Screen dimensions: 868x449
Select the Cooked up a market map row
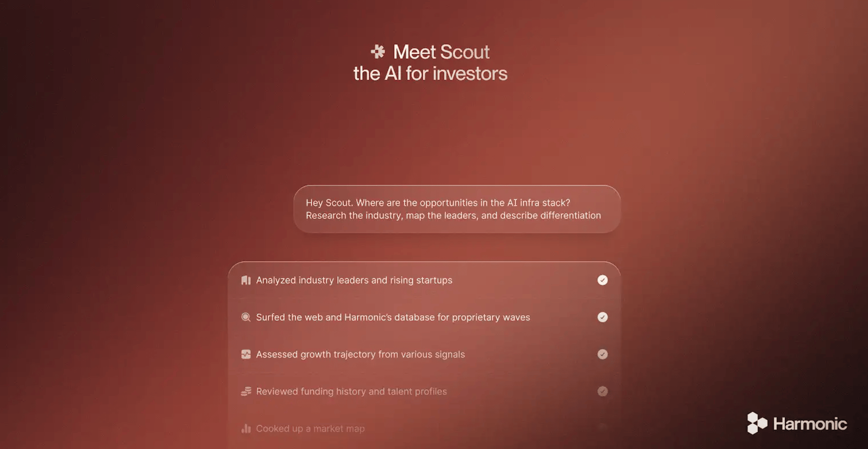tap(424, 428)
